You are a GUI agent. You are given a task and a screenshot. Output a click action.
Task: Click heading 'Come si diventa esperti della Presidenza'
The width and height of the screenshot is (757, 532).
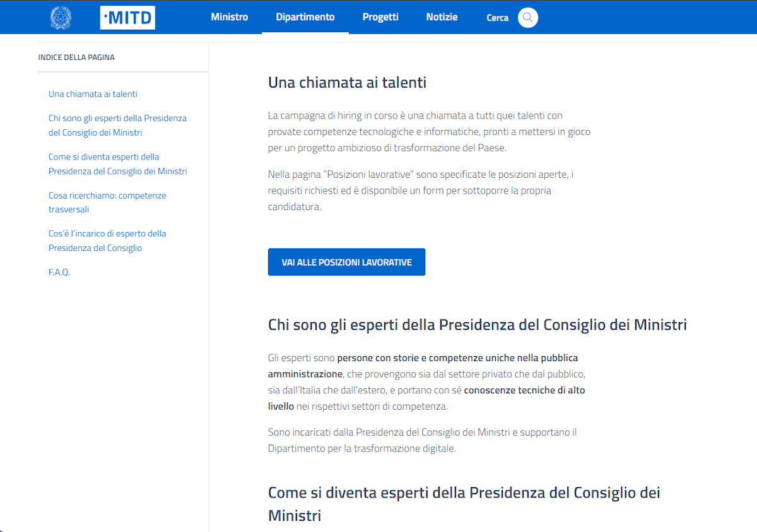(x=464, y=504)
